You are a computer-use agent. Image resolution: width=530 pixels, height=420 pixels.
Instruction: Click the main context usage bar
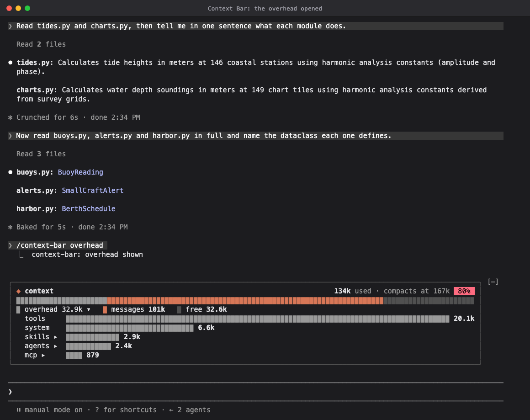(x=245, y=301)
